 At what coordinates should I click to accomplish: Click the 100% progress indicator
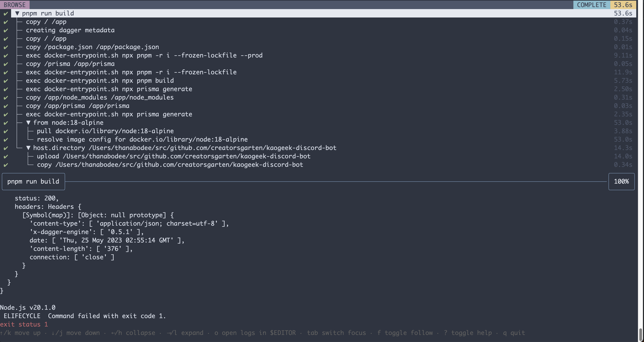pos(621,181)
